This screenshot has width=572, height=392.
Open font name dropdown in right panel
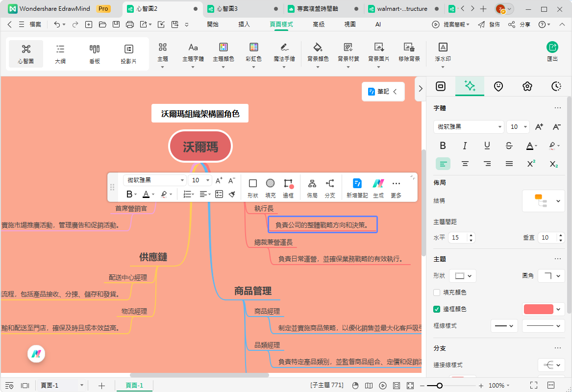click(469, 127)
